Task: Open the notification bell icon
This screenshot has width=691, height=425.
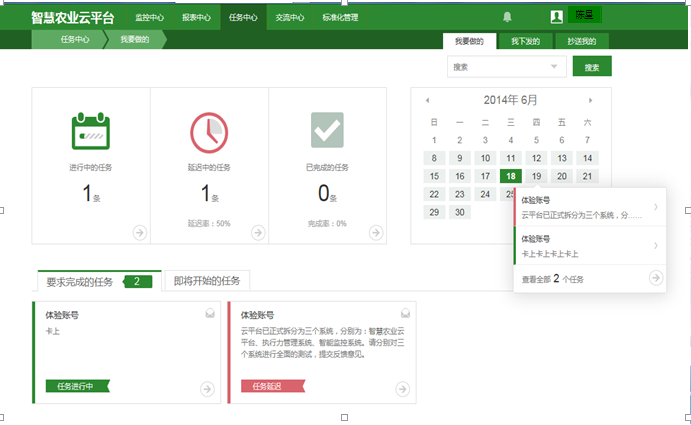Action: click(x=507, y=17)
